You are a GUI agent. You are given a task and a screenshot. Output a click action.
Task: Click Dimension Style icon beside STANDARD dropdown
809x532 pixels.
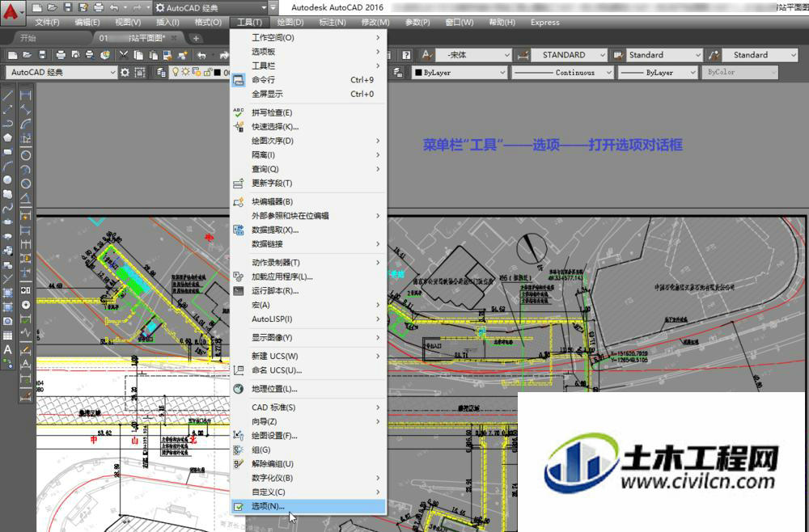[523, 55]
